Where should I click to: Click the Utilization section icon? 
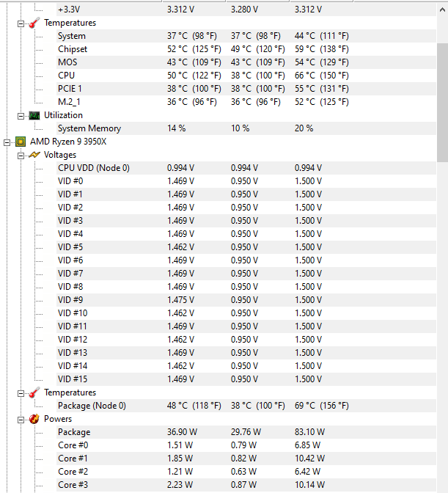[34, 115]
